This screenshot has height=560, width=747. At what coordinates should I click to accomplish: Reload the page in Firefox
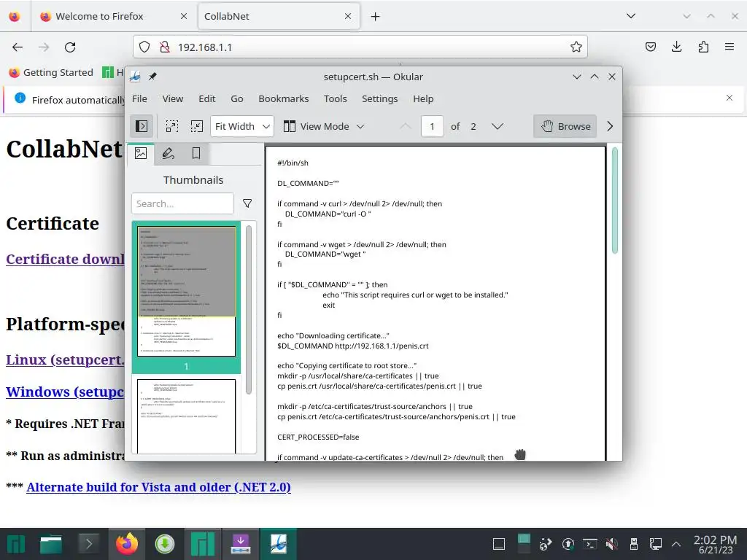click(x=71, y=47)
